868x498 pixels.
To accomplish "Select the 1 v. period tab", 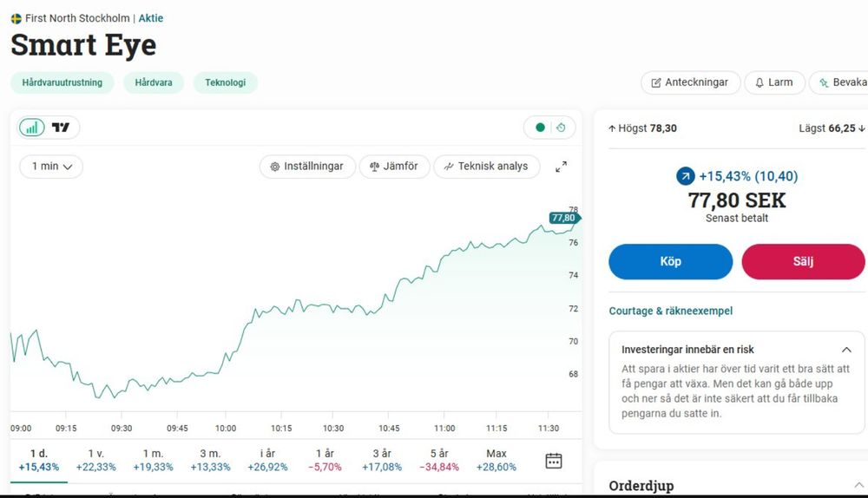I will [x=95, y=460].
